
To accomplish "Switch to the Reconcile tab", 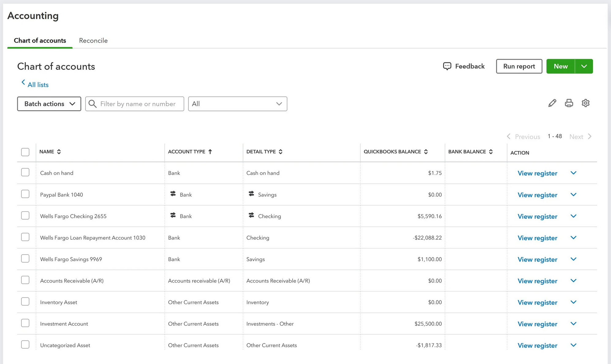I will 93,40.
